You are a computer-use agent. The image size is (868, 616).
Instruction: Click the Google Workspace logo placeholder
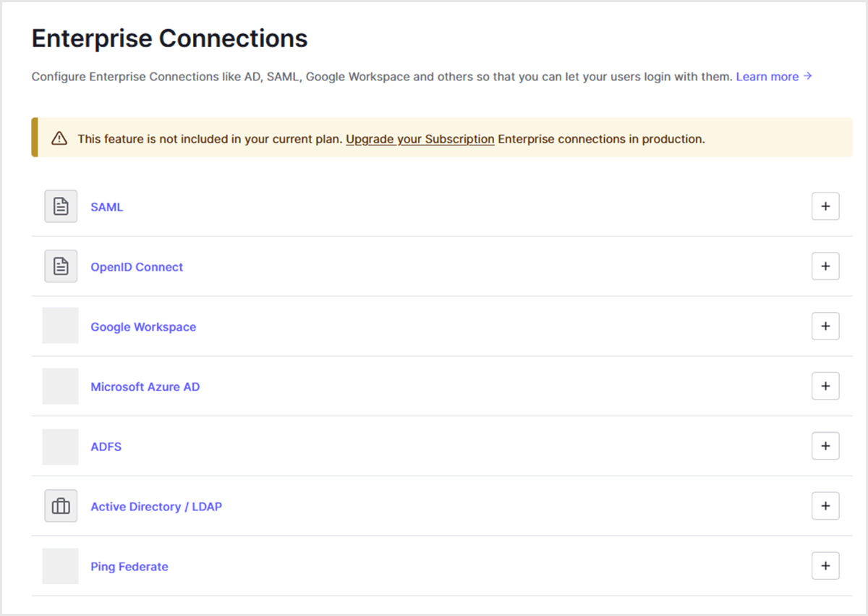(61, 326)
